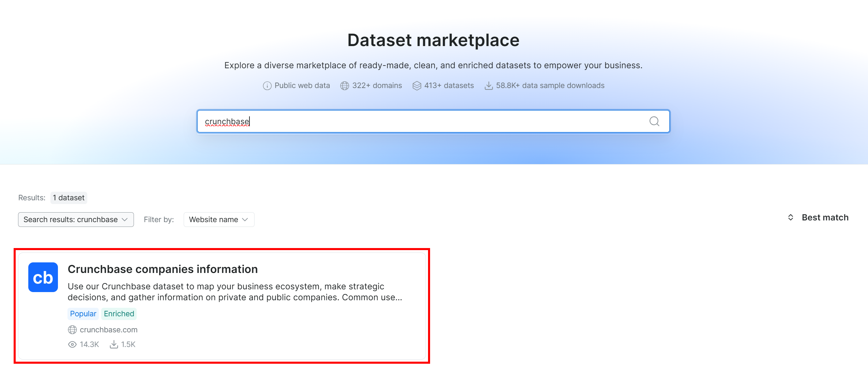Click the Filter by: label

[158, 219]
